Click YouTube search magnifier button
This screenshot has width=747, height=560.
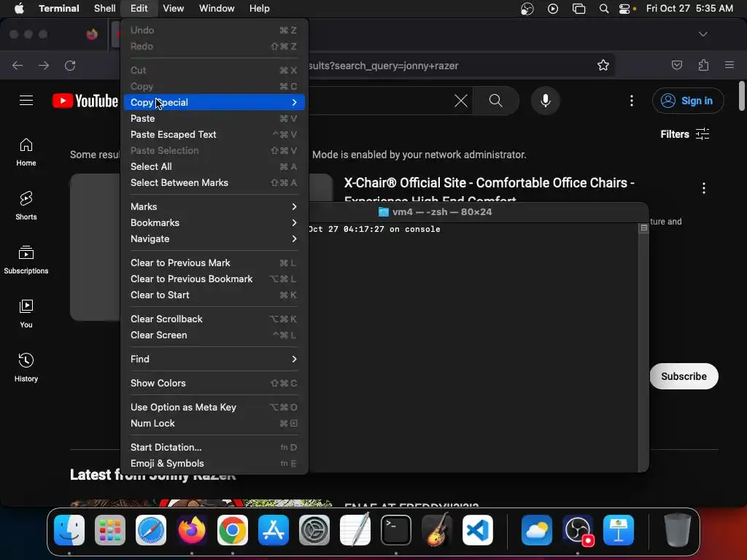tap(496, 101)
